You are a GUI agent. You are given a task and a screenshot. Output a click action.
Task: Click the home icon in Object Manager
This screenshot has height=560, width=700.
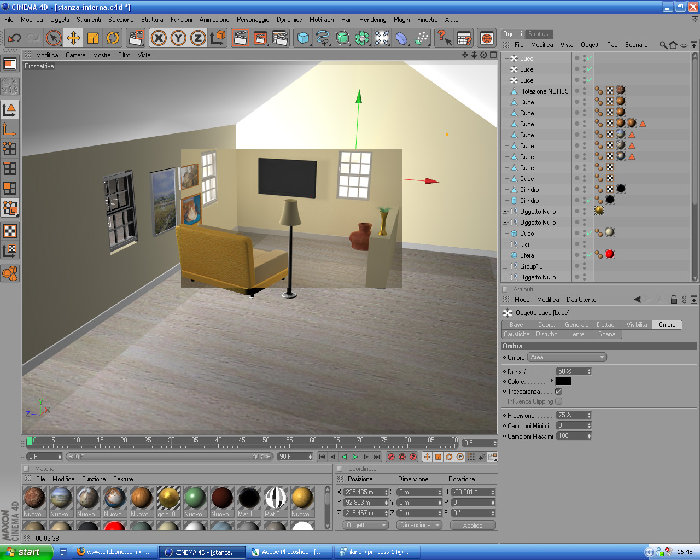[x=673, y=45]
